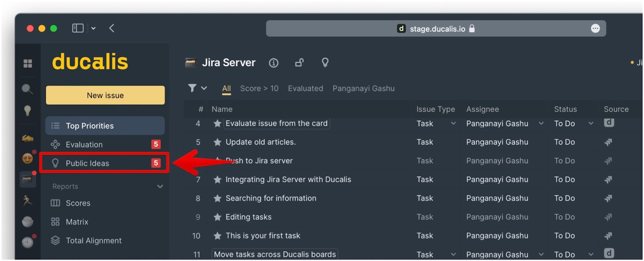Screen dimensions: 644x261
Task: Go back with the browser back arrow
Action: [x=112, y=28]
